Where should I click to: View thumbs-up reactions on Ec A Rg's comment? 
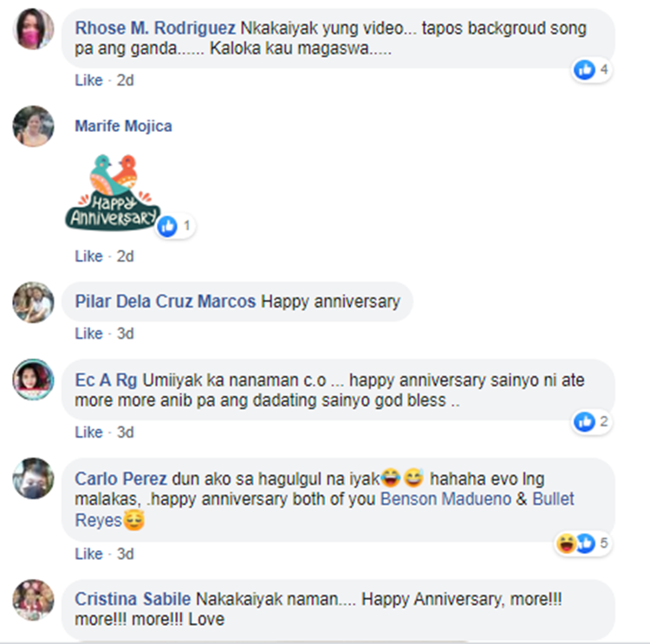584,422
